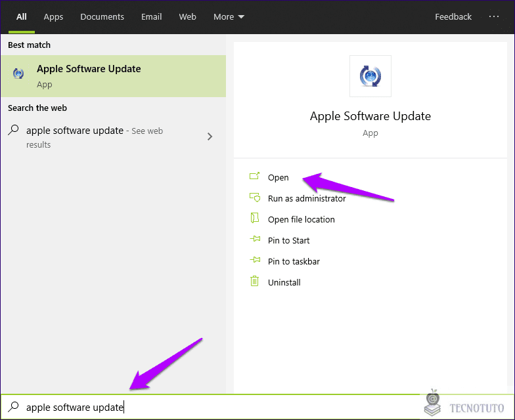Select Apple Software Update best match result

point(113,76)
